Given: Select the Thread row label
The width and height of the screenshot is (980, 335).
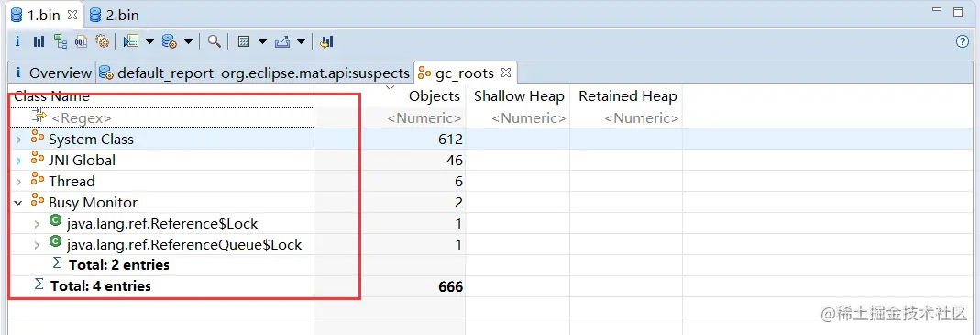Looking at the screenshot, I should (x=72, y=182).
